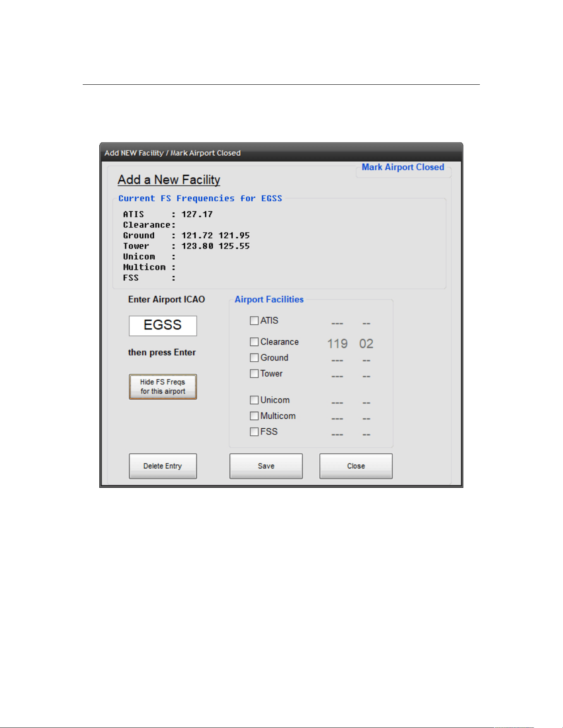Save the new facility entry

266,466
